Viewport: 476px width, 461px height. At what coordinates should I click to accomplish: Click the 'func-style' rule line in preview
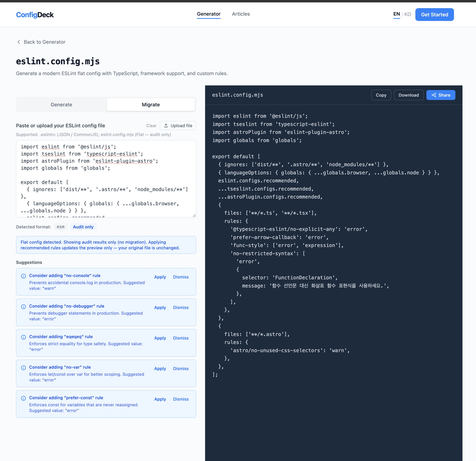[287, 245]
